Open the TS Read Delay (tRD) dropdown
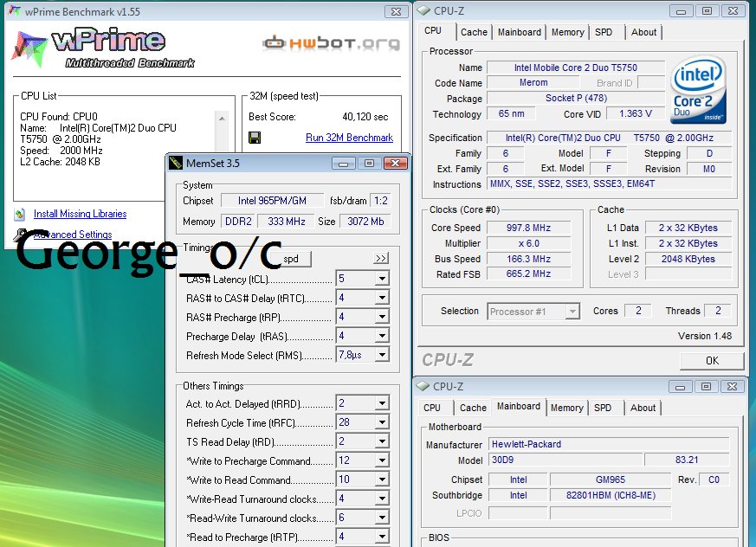Viewport: 756px width, 547px height. click(382, 441)
